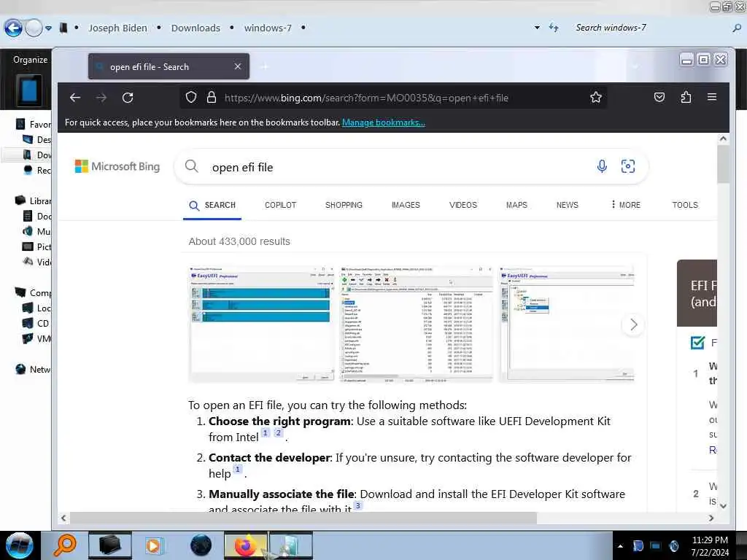View site security padlock info
747x560 pixels.
pos(212,98)
